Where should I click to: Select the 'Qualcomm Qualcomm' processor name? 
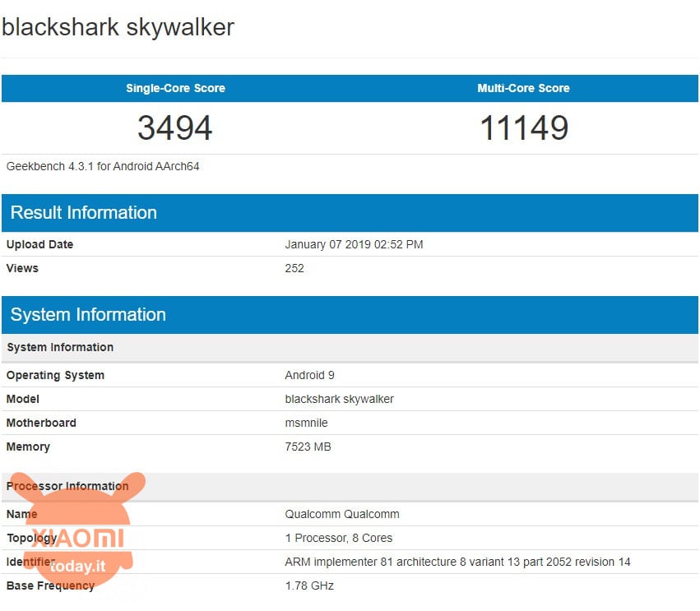tap(342, 514)
